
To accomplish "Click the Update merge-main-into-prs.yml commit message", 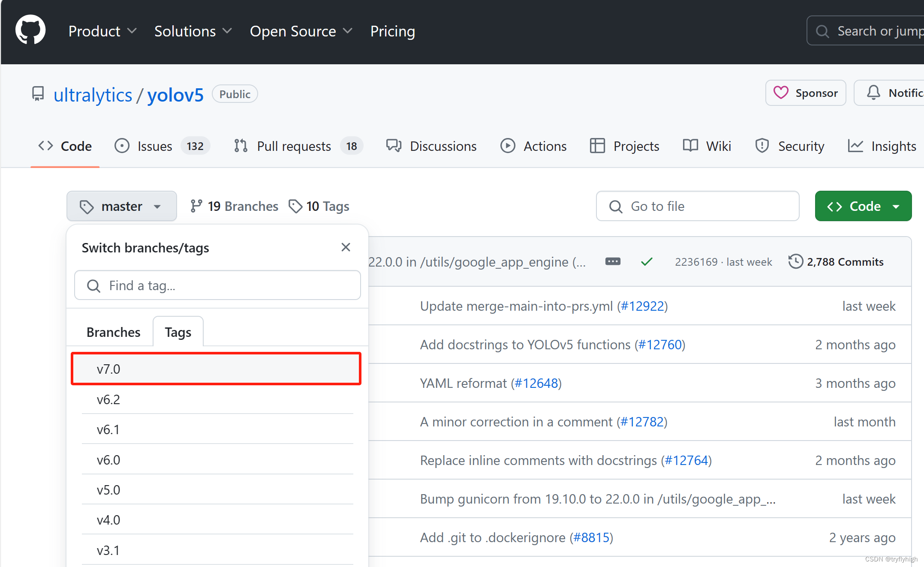I will (516, 306).
